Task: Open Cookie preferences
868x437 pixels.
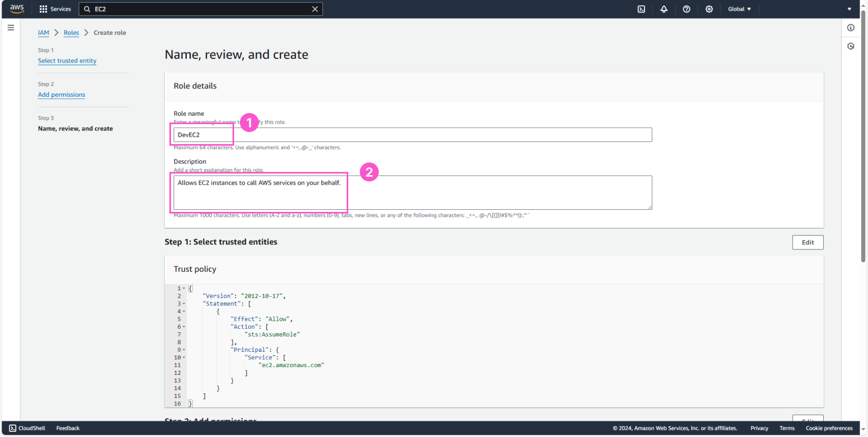Action: pyautogui.click(x=829, y=428)
